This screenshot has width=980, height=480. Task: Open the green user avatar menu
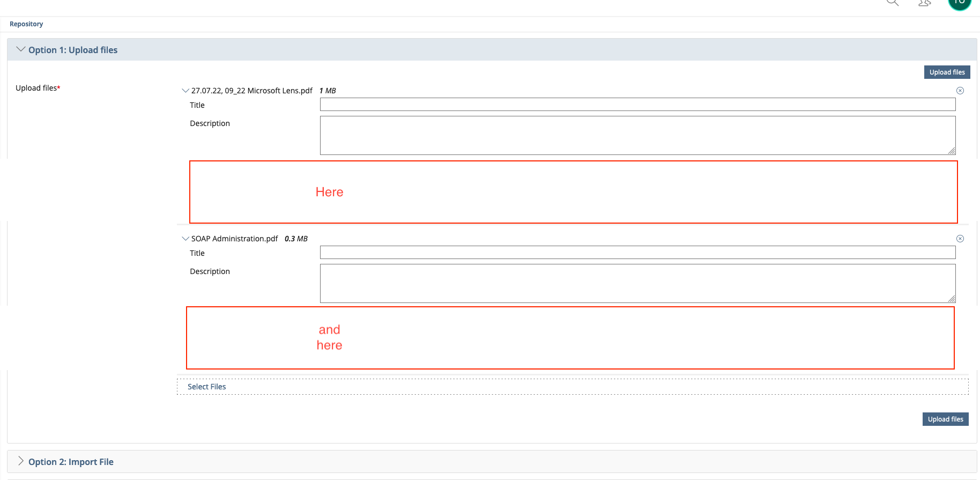point(959,3)
